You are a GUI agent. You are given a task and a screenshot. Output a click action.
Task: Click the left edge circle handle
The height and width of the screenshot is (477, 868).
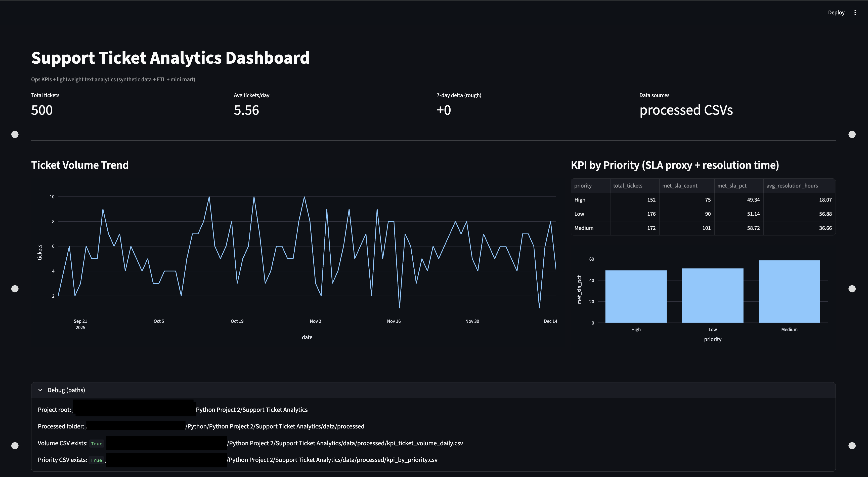pos(15,289)
